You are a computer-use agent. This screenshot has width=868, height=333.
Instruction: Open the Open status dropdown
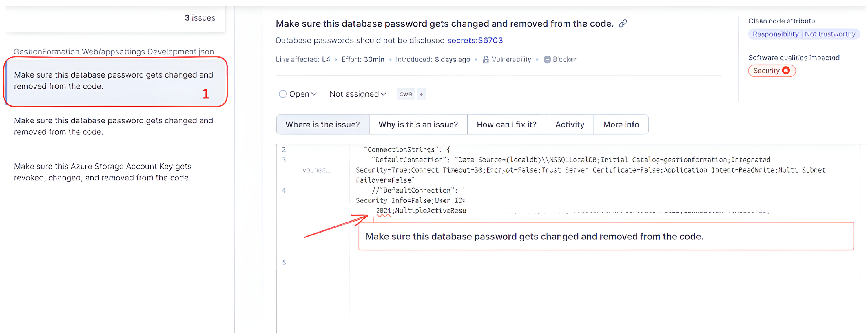coord(302,94)
